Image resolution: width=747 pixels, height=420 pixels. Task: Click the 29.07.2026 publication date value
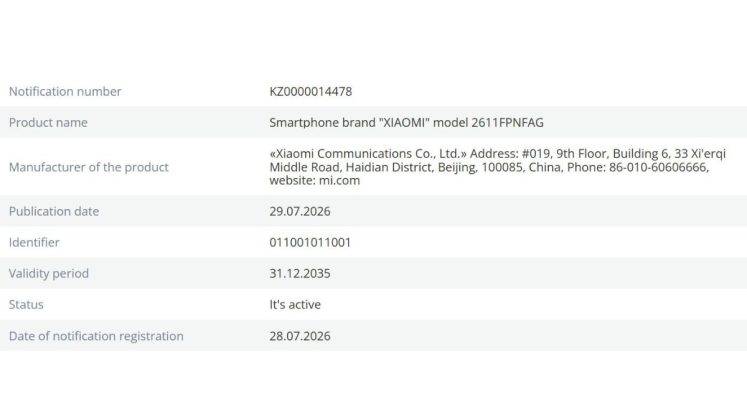pyautogui.click(x=300, y=211)
